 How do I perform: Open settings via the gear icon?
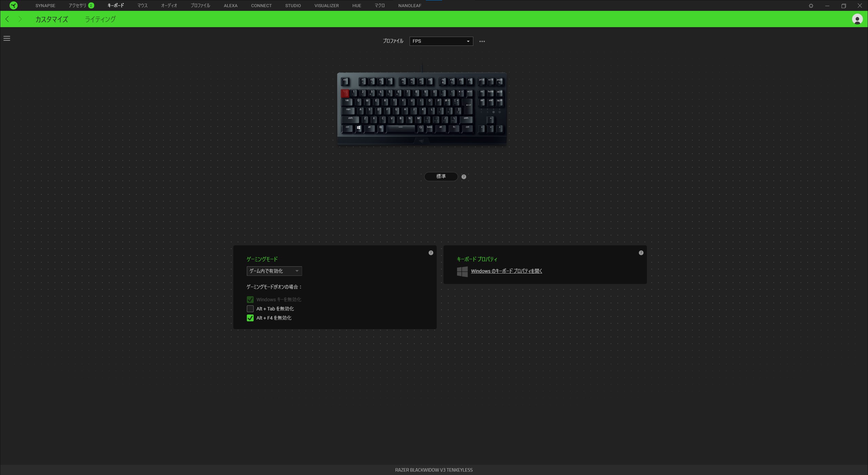point(811,6)
